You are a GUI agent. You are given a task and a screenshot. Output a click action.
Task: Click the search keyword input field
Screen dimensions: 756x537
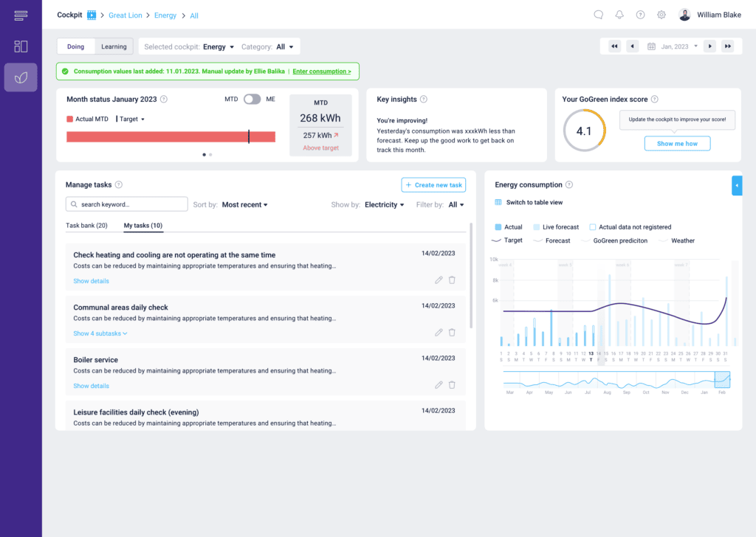(127, 204)
